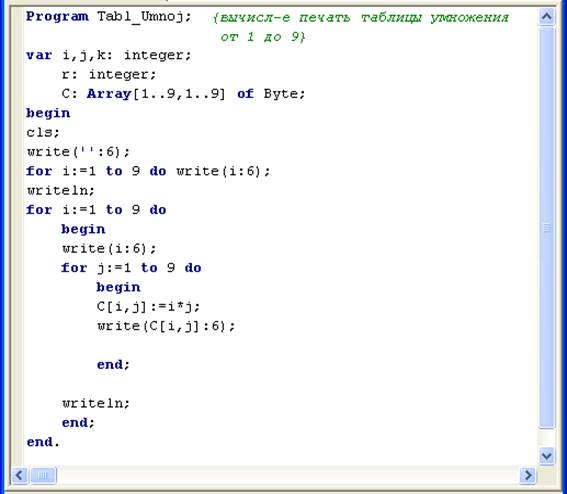
Task: Click the horizontal scrollbar left arrow
Action: tap(20, 475)
